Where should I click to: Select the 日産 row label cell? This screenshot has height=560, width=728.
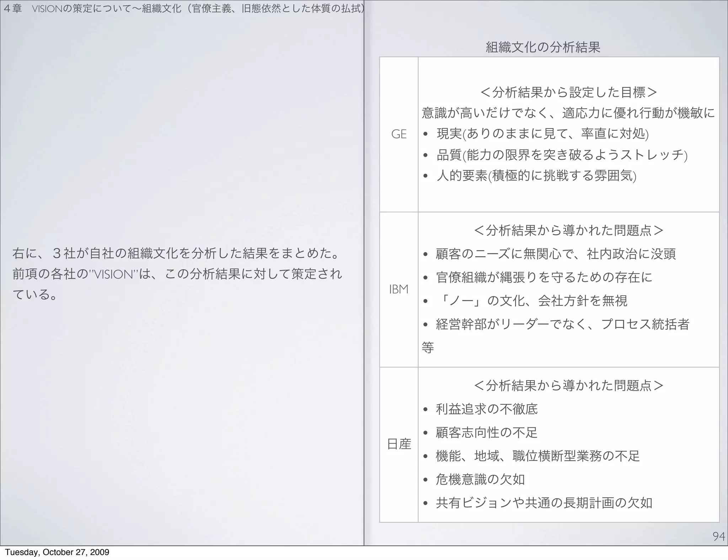pos(398,444)
